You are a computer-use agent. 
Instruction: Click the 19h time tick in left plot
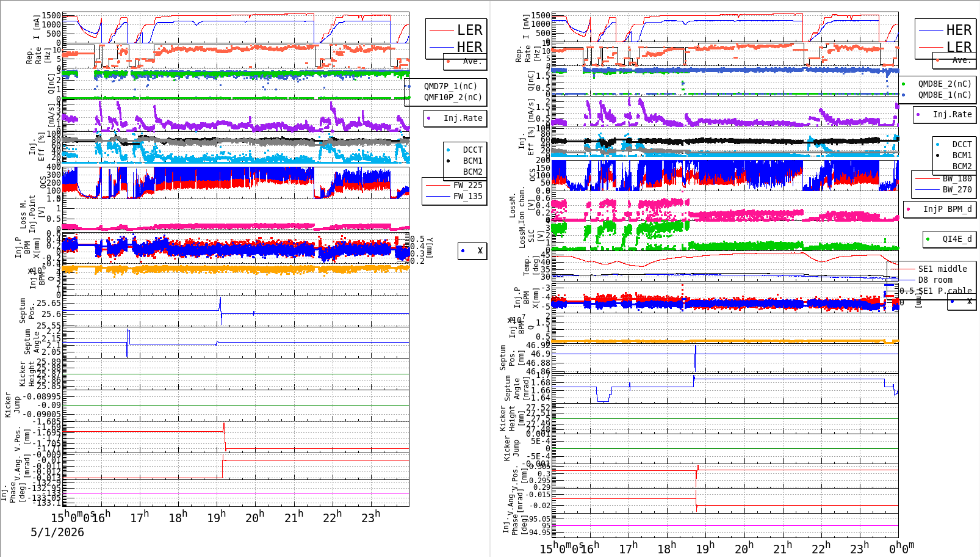pos(216,517)
